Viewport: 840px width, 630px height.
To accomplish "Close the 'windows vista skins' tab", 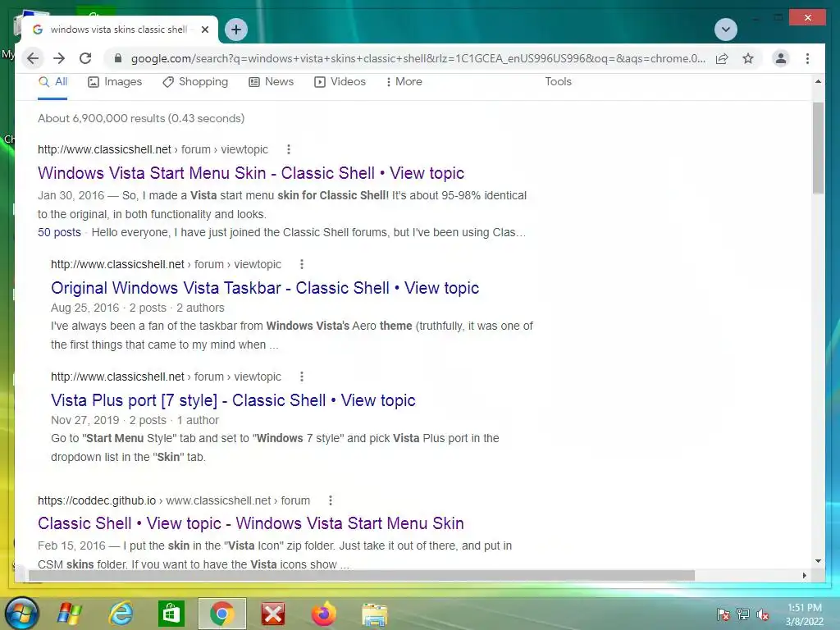I will pyautogui.click(x=204, y=30).
